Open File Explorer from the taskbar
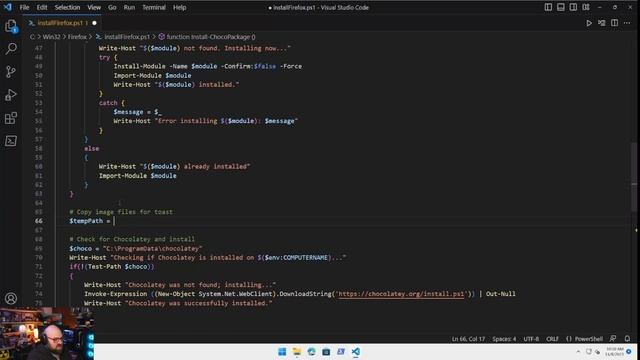 click(x=297, y=352)
